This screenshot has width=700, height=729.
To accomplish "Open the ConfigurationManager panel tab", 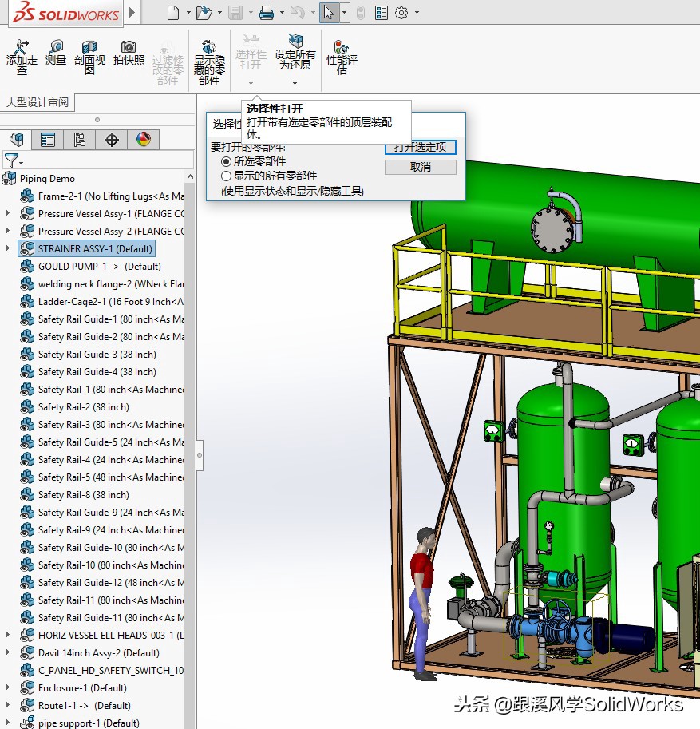I will click(x=79, y=139).
